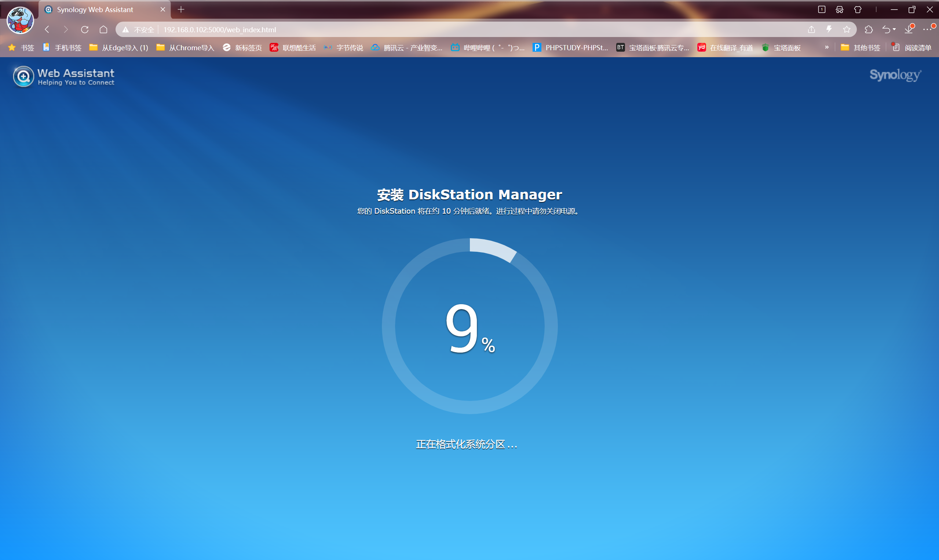Open the 宝塔面板·腾讯云专 bookmark
Viewport: 939px width, 560px height.
[x=653, y=48]
